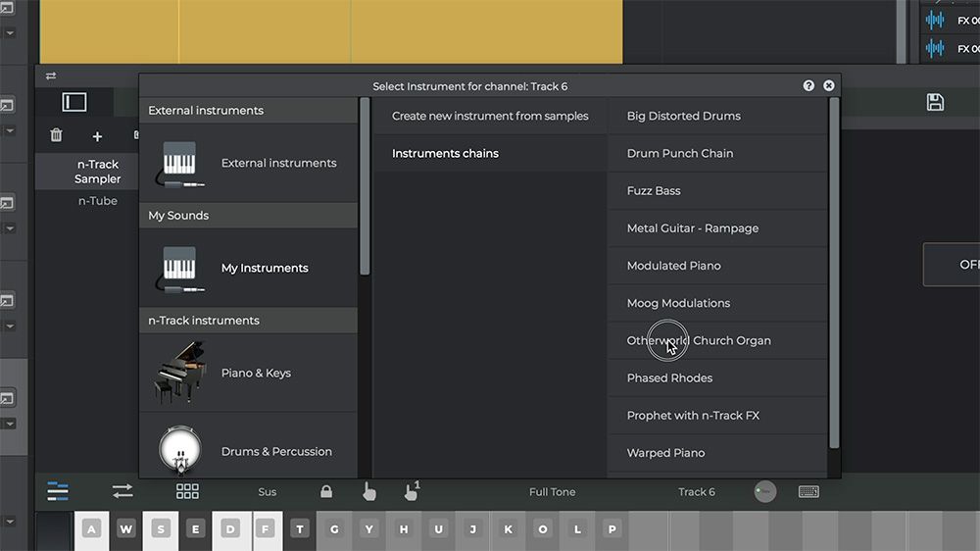Click the hamburger menu lines icon
The width and height of the screenshot is (980, 551).
[58, 491]
